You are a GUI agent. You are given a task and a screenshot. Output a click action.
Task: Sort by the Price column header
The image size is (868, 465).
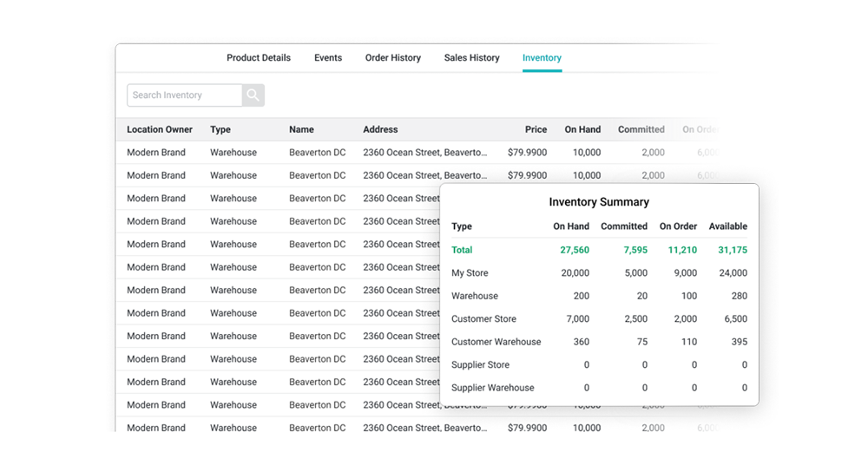click(536, 129)
